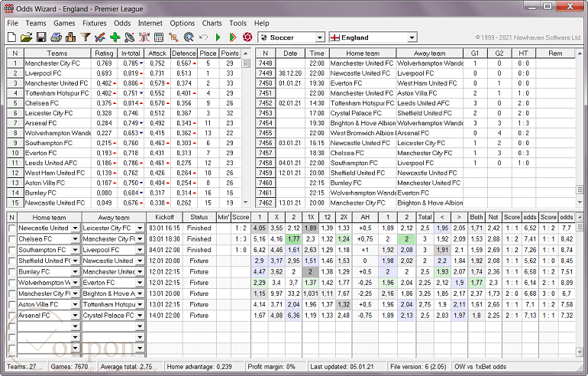Screen dimensions: 588x376
Task: Tick the checkbox for Southampton FC row
Action: pyautogui.click(x=12, y=250)
